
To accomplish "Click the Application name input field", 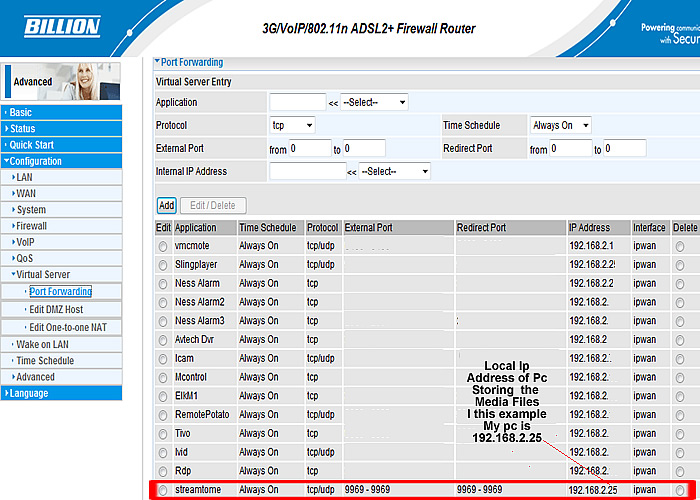I will [298, 102].
